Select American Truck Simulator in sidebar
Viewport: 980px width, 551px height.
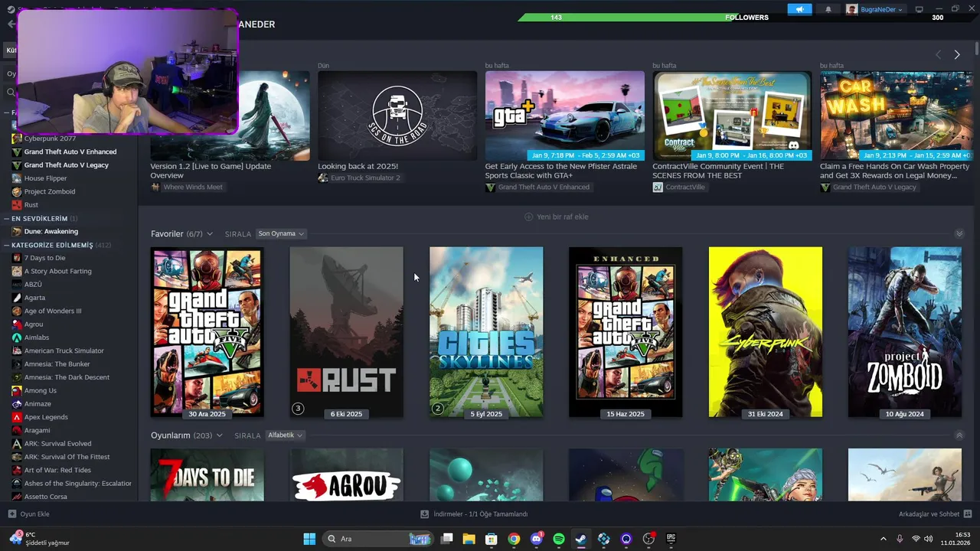[64, 350]
